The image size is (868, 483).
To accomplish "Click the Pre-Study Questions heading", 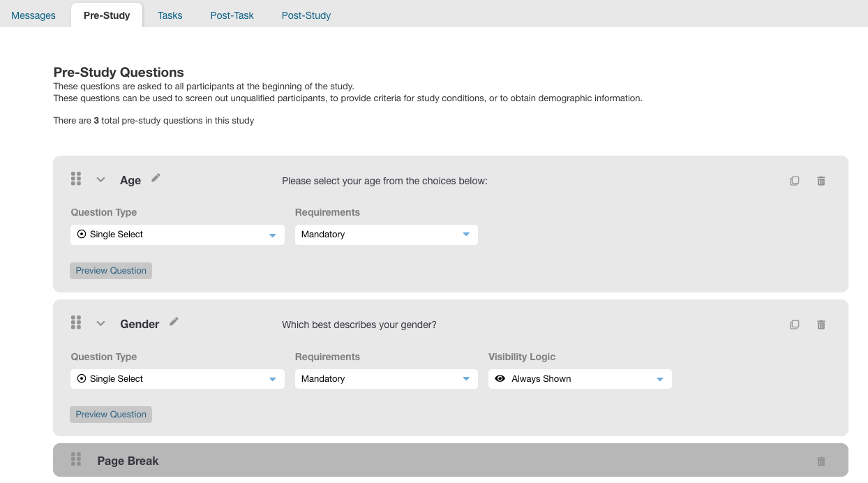I will coord(119,73).
